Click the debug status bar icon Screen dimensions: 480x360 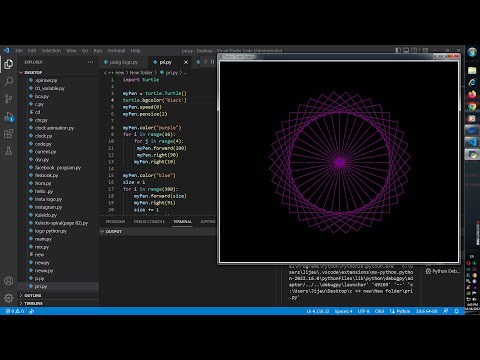click(x=32, y=311)
